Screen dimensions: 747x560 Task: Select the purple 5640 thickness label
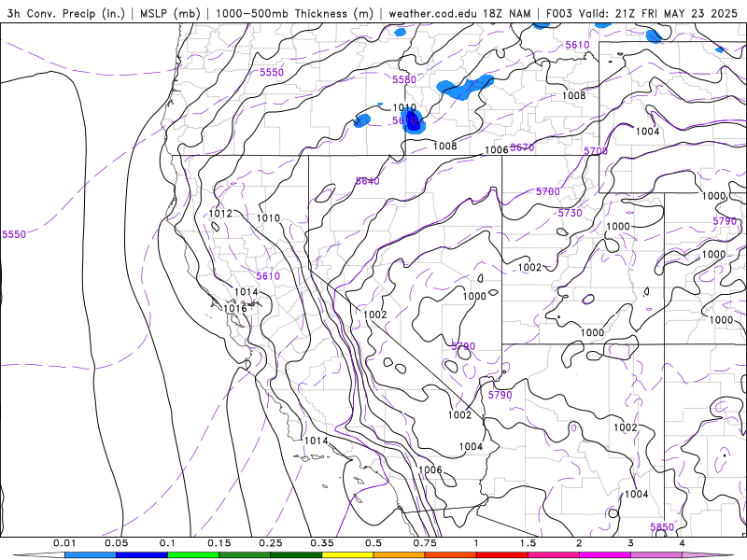(367, 181)
